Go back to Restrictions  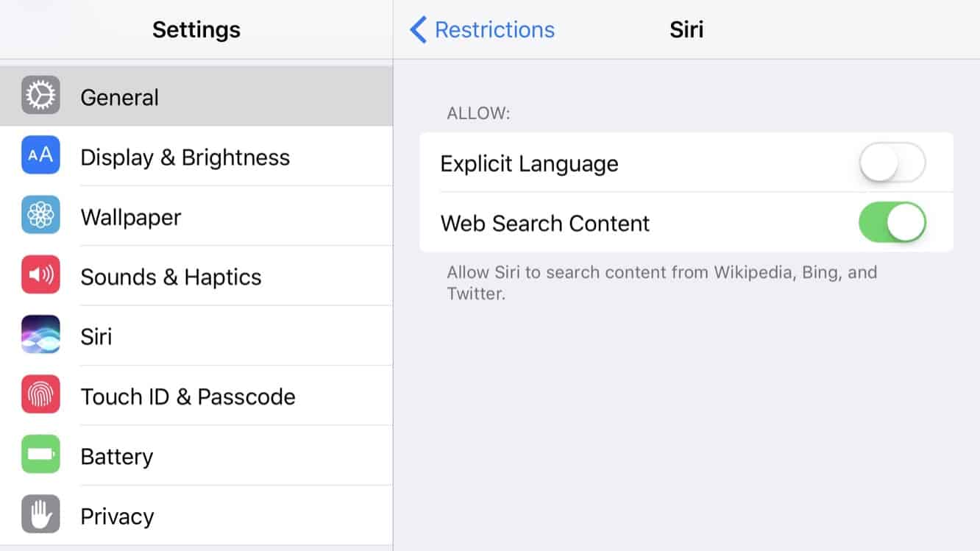tap(494, 30)
